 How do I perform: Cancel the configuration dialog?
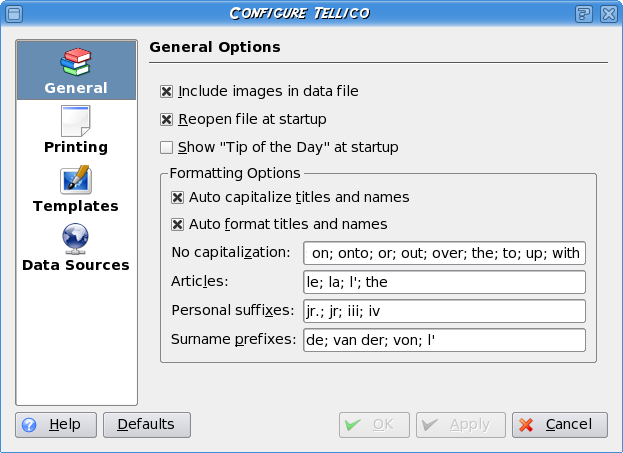[x=560, y=425]
